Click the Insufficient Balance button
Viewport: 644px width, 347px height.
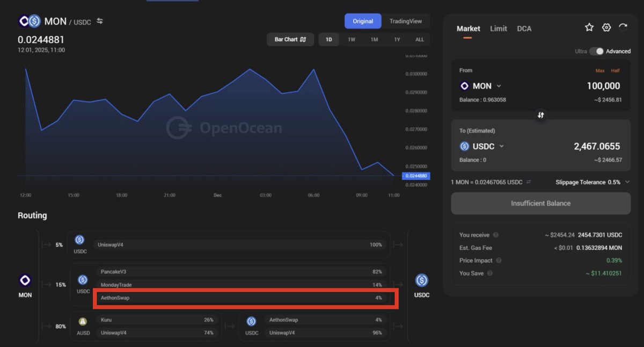[541, 203]
